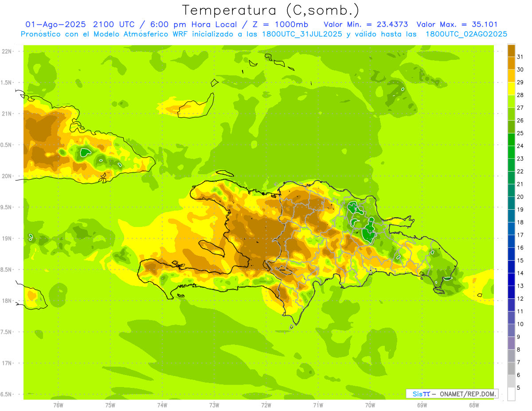Screen dimensions: 532x411
Task: Click the date '01-Ago-2025'
Action: click(55, 24)
